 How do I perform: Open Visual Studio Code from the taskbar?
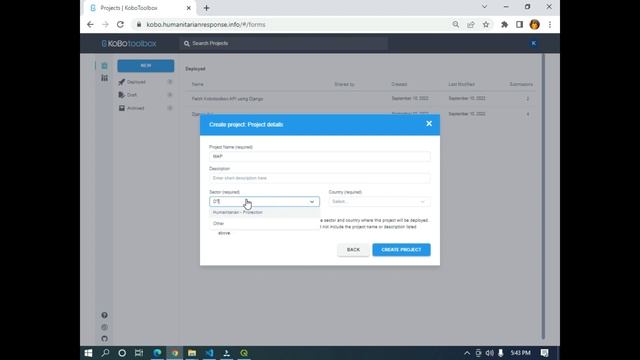coord(209,353)
